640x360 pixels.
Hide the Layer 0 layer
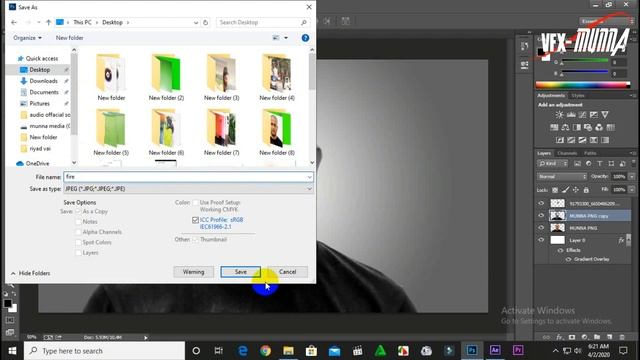click(x=541, y=240)
